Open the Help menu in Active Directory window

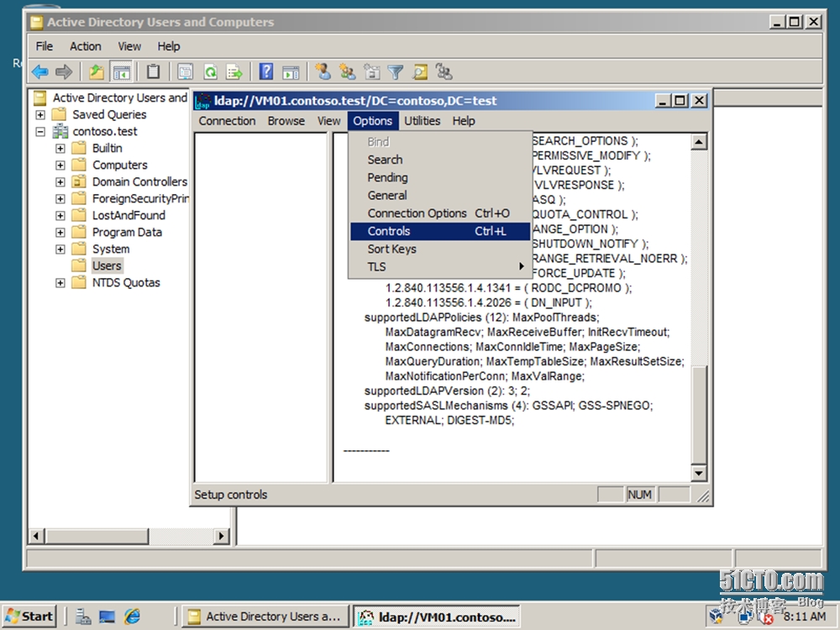tap(169, 46)
